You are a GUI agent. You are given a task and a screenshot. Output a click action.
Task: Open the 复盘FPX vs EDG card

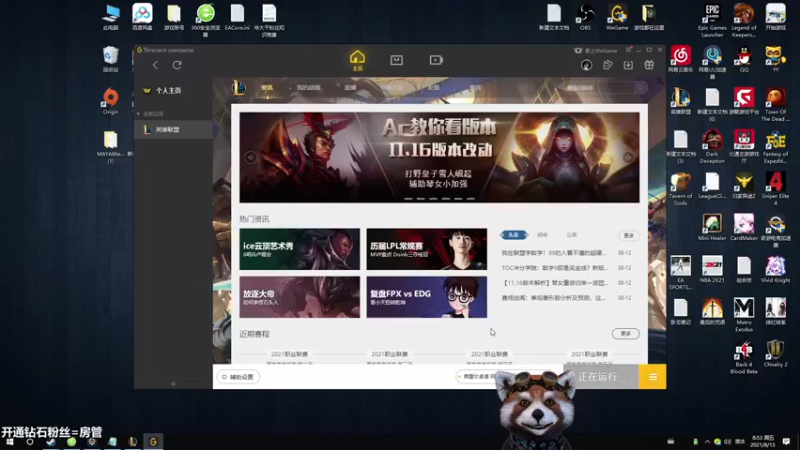(x=427, y=297)
